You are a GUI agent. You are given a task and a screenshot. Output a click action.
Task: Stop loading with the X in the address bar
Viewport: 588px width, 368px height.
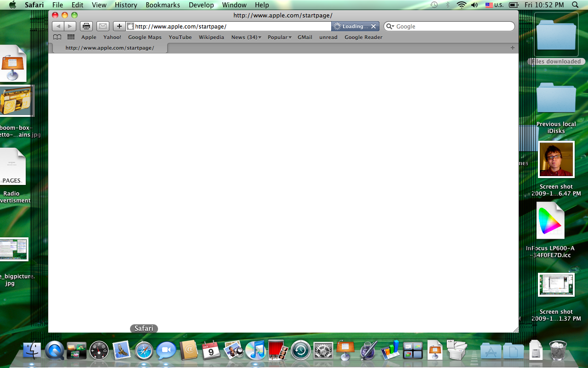click(373, 26)
